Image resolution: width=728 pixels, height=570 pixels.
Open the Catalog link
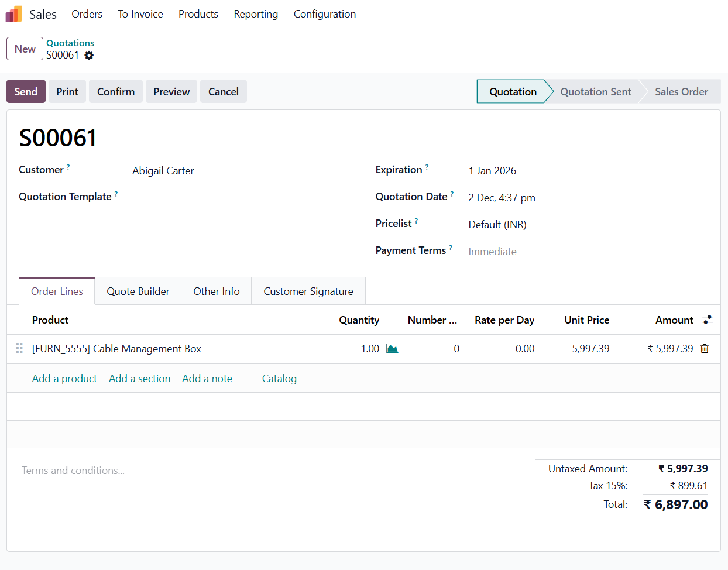pos(279,379)
